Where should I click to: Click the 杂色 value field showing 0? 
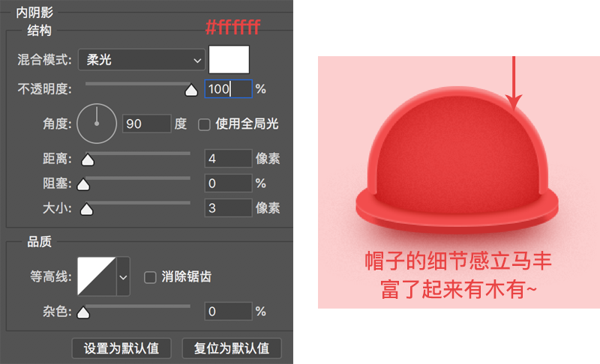[x=228, y=312]
